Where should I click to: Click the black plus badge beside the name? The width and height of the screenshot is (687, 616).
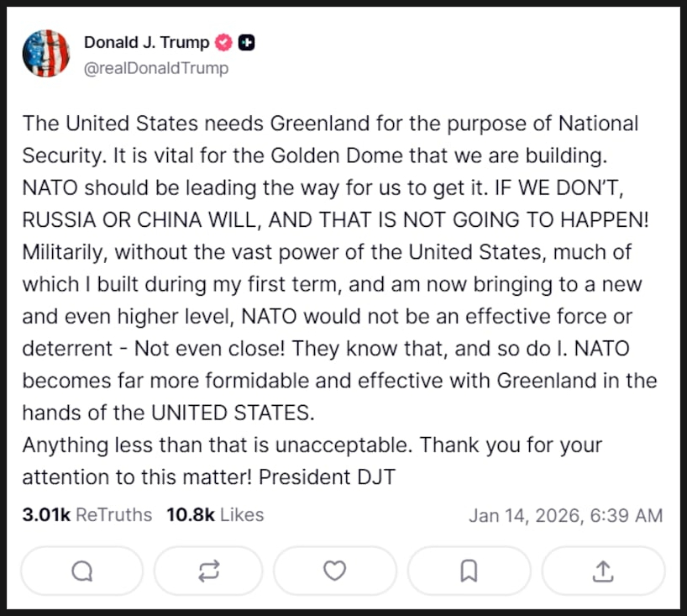point(247,42)
